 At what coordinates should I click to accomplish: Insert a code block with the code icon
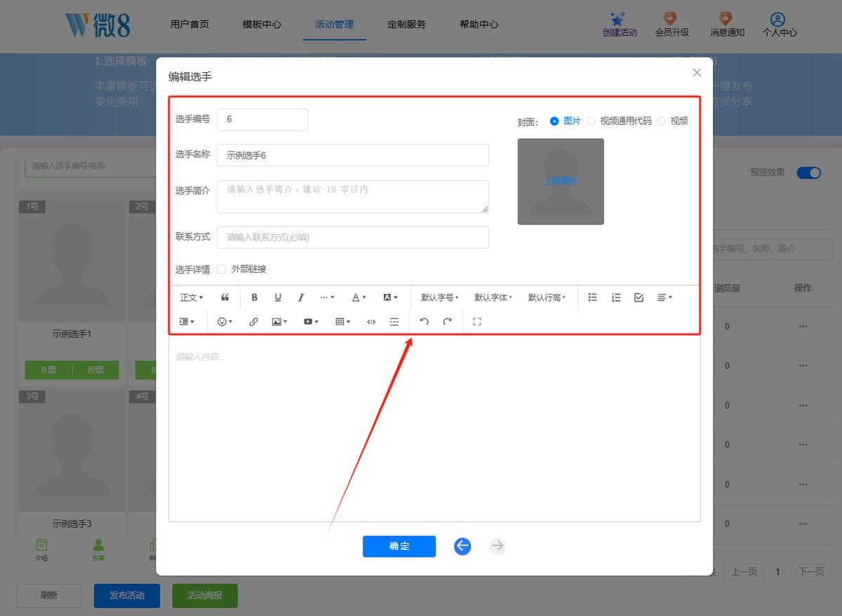click(x=371, y=321)
